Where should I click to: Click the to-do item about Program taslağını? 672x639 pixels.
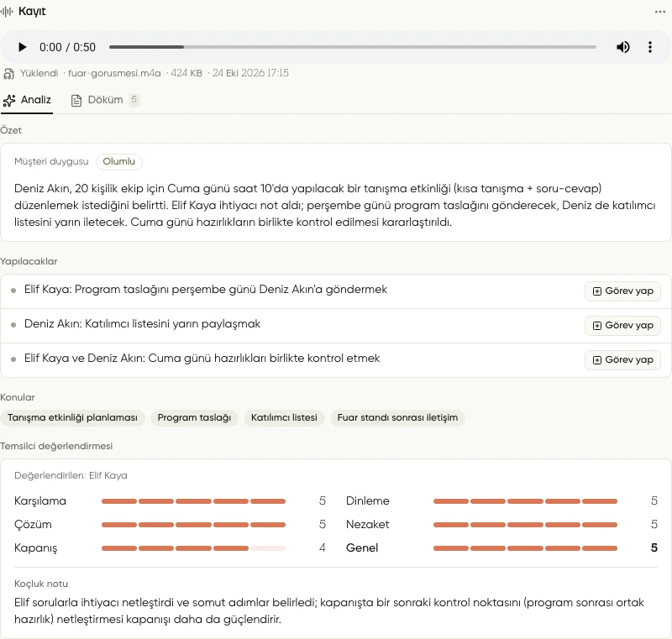[x=206, y=290]
